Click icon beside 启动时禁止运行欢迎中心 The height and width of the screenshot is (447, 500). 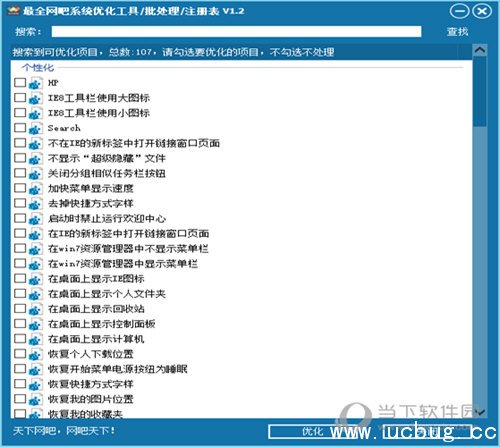[36, 218]
